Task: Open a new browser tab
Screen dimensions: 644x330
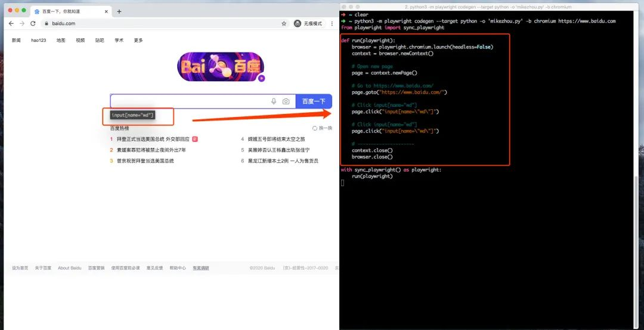Action: coord(119,11)
